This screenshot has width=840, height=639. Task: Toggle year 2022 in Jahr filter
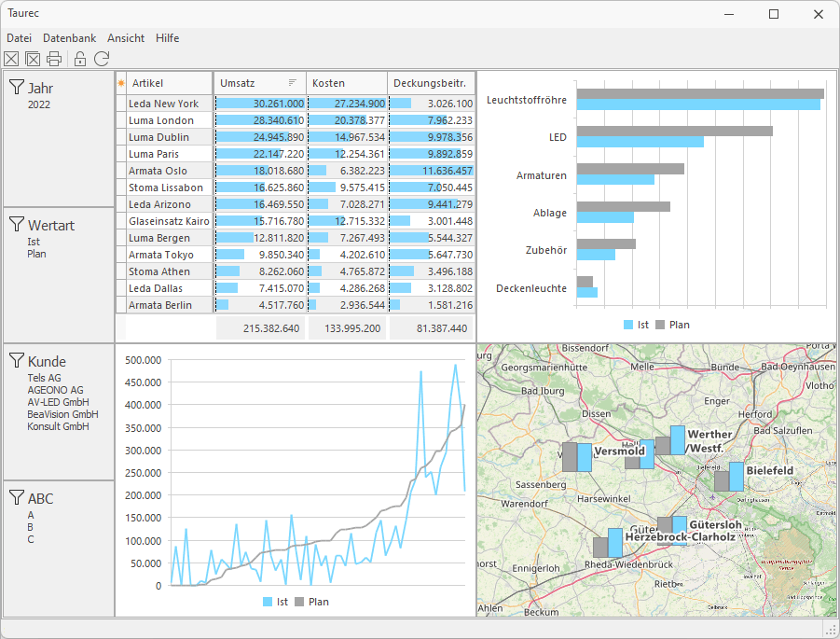click(x=39, y=104)
